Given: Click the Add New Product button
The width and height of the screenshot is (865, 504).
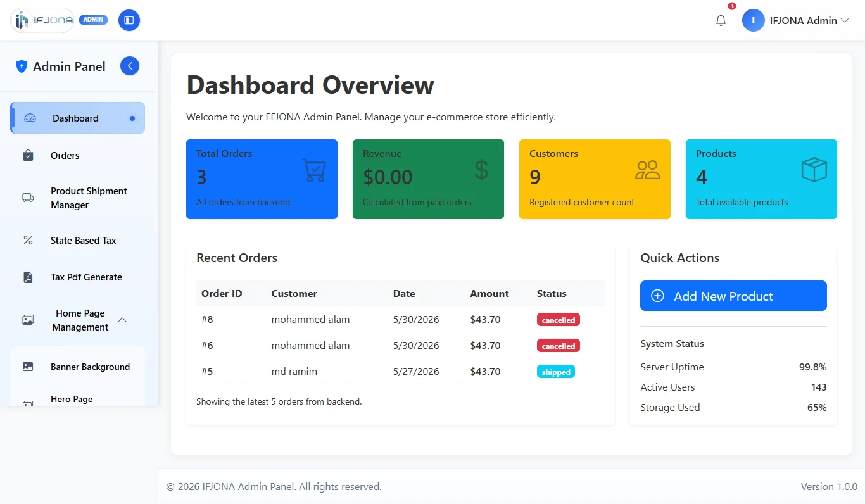Looking at the screenshot, I should pos(733,296).
